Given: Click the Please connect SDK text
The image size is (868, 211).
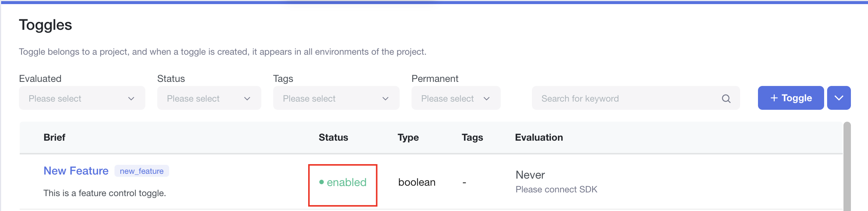Looking at the screenshot, I should (x=556, y=189).
